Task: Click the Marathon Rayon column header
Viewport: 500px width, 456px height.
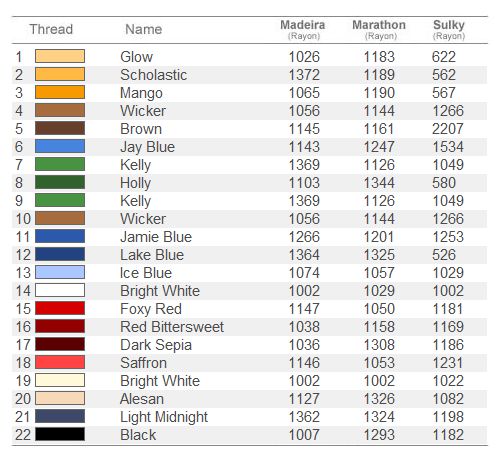Action: tap(379, 29)
